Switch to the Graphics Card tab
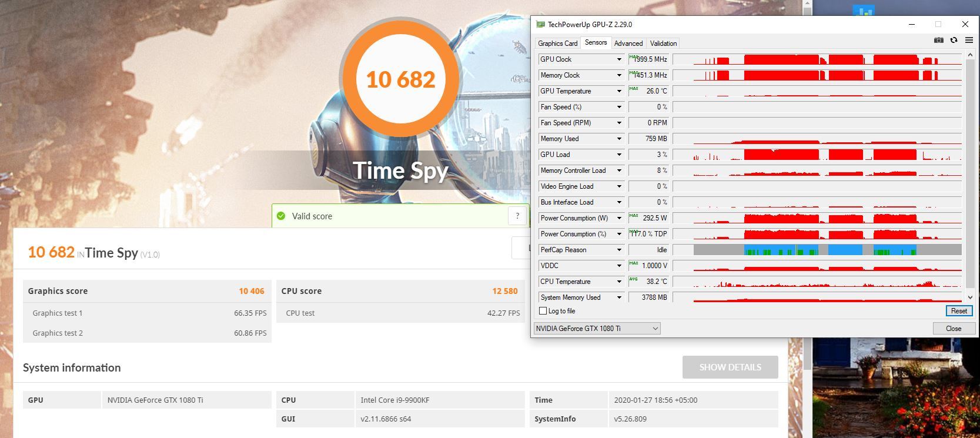980x438 pixels. 557,44
